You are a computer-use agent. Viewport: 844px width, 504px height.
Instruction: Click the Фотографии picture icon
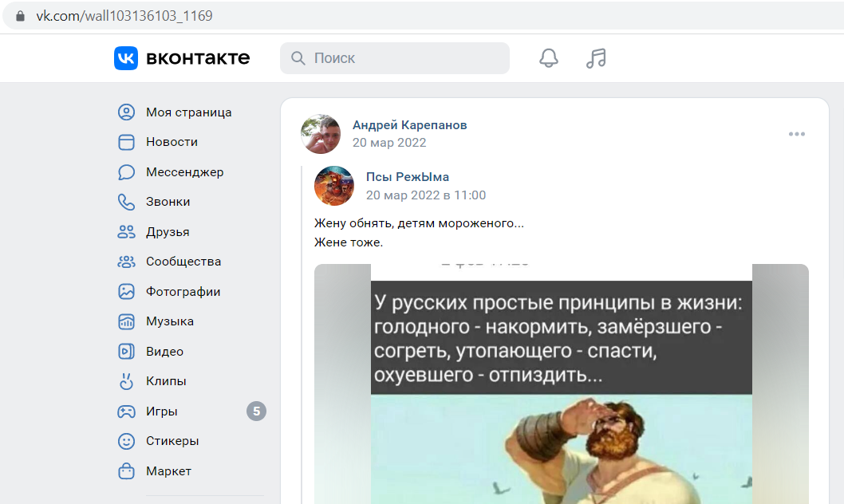click(126, 292)
